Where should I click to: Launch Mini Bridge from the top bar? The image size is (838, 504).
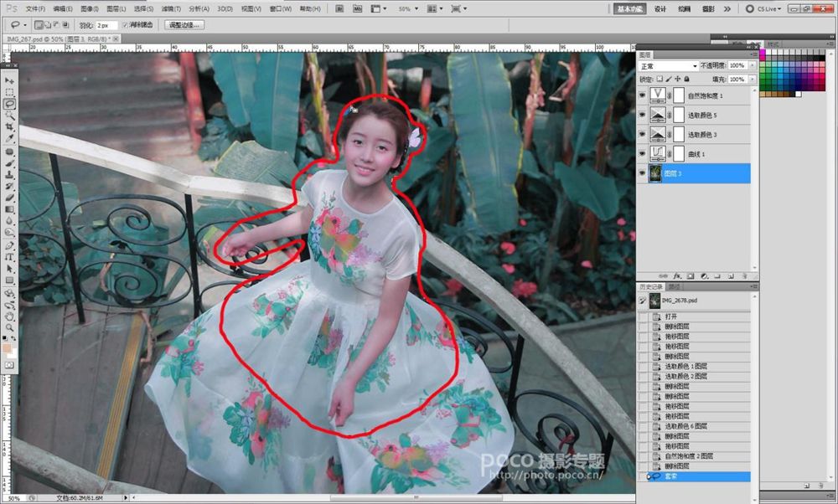click(x=358, y=8)
